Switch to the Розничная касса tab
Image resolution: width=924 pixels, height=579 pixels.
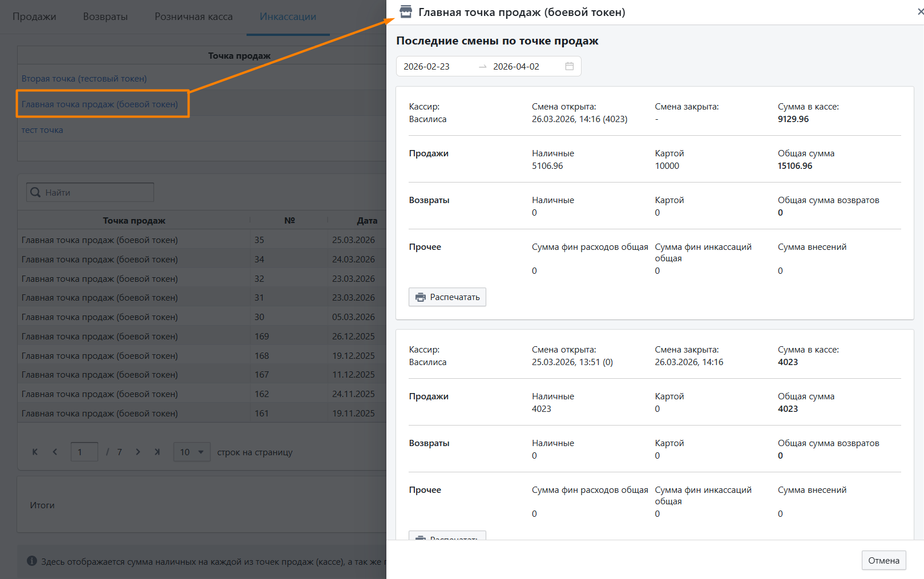(193, 17)
